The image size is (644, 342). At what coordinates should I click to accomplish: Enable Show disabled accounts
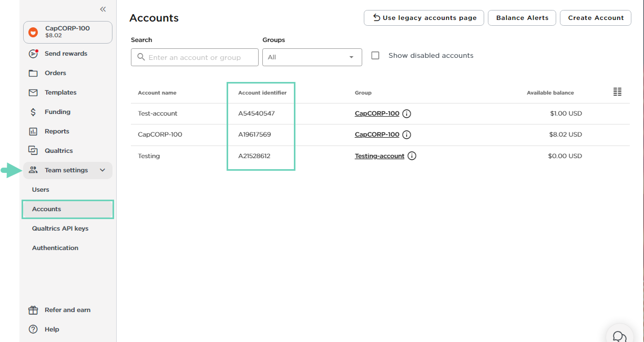[x=375, y=55]
